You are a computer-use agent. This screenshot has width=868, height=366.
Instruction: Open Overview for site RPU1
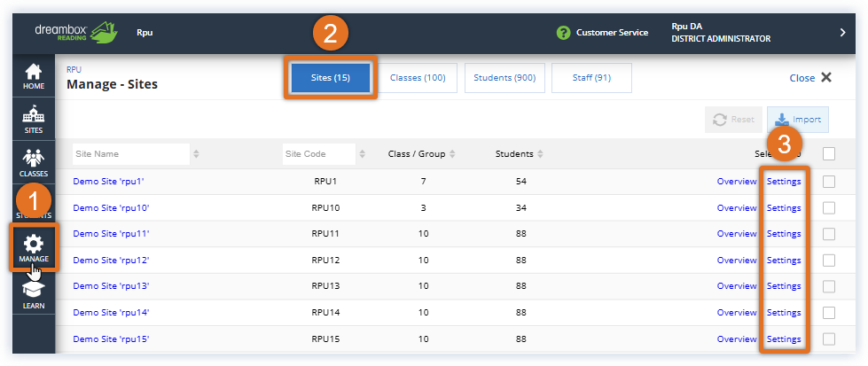tap(737, 181)
